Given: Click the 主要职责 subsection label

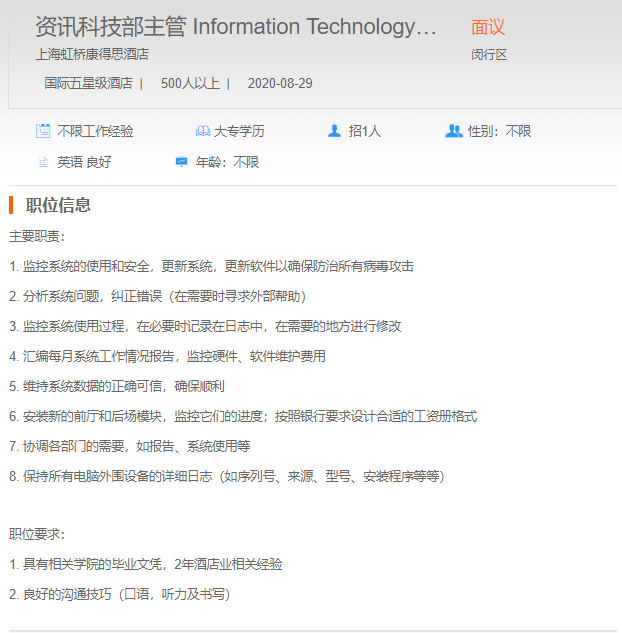Looking at the screenshot, I should click(37, 236).
